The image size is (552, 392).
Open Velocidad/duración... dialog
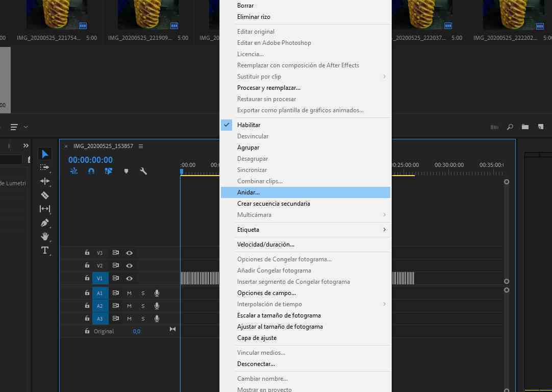(306, 244)
